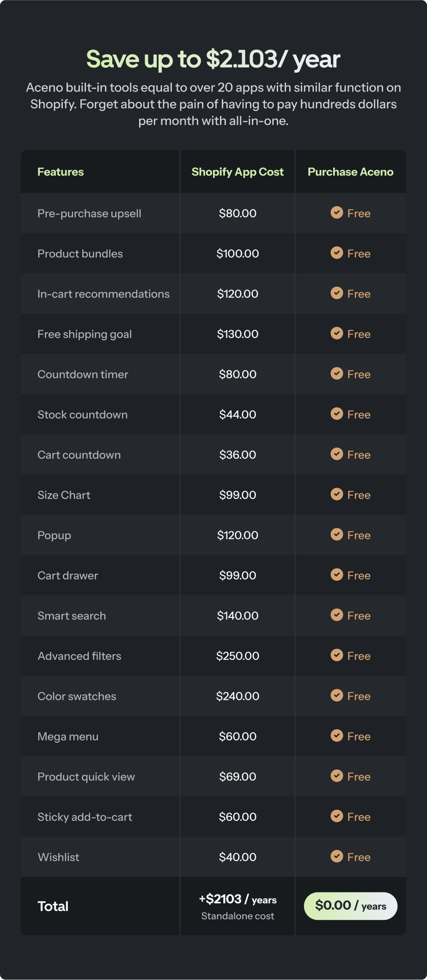The image size is (427, 980).
Task: Click the check icon in Mega menu row
Action: [x=337, y=736]
